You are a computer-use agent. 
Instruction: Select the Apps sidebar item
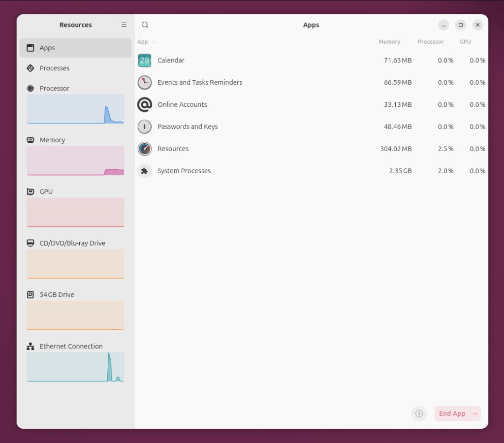(x=47, y=48)
